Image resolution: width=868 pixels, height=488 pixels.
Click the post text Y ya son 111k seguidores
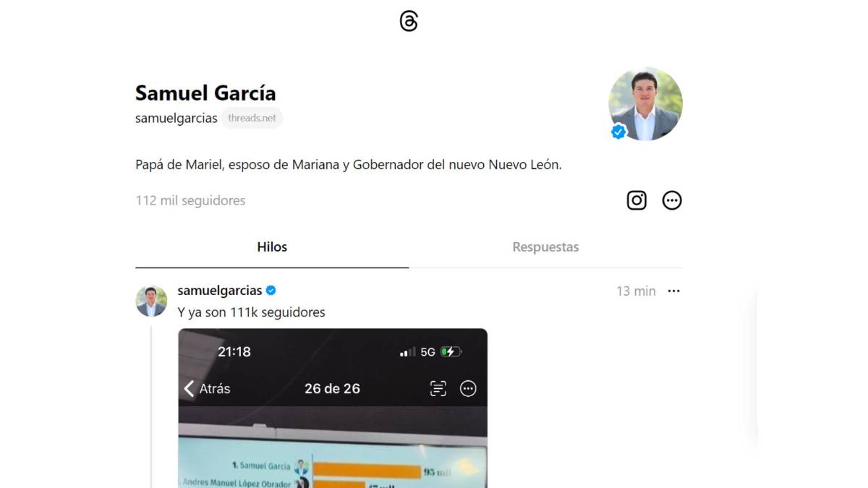click(x=251, y=312)
